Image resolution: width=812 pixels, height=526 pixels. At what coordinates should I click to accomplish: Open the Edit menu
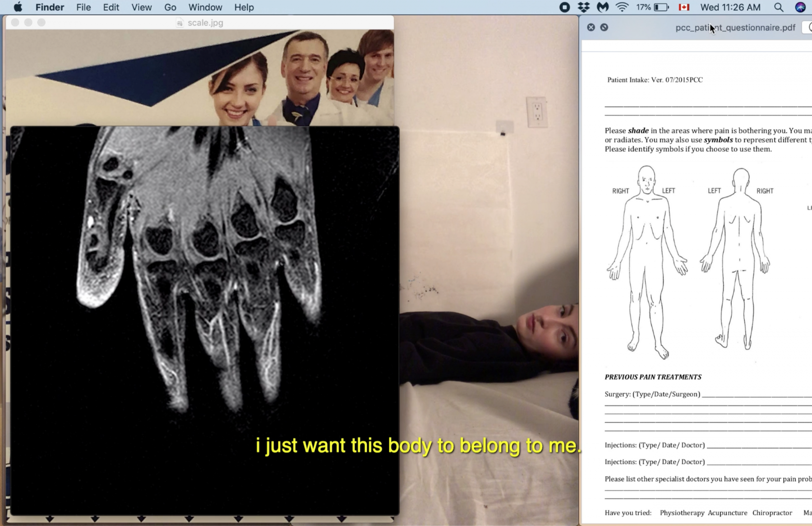[111, 7]
